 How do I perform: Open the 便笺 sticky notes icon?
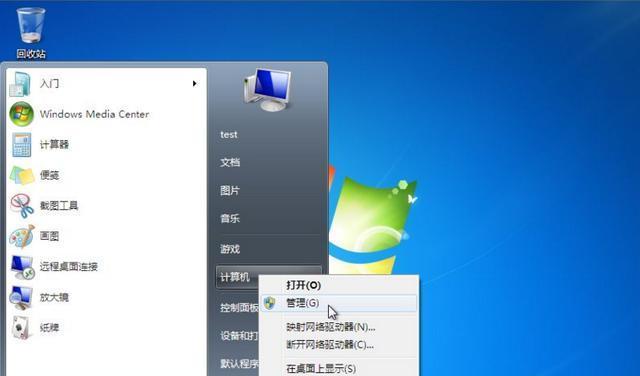coord(22,175)
